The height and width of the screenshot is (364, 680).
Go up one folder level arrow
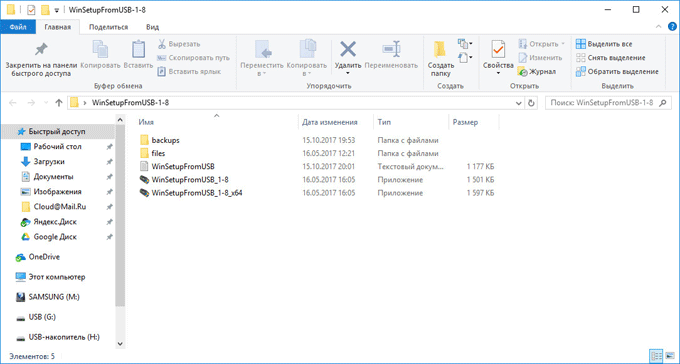point(59,103)
